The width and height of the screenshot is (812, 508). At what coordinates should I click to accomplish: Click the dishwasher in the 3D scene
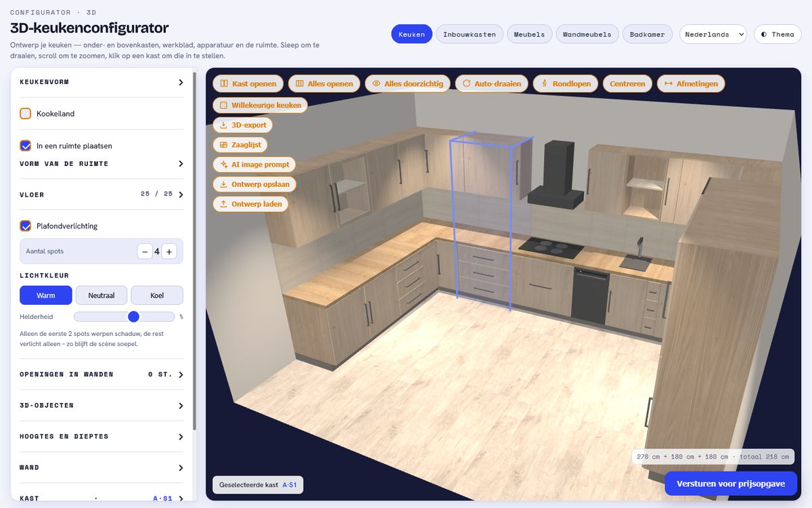tap(589, 295)
